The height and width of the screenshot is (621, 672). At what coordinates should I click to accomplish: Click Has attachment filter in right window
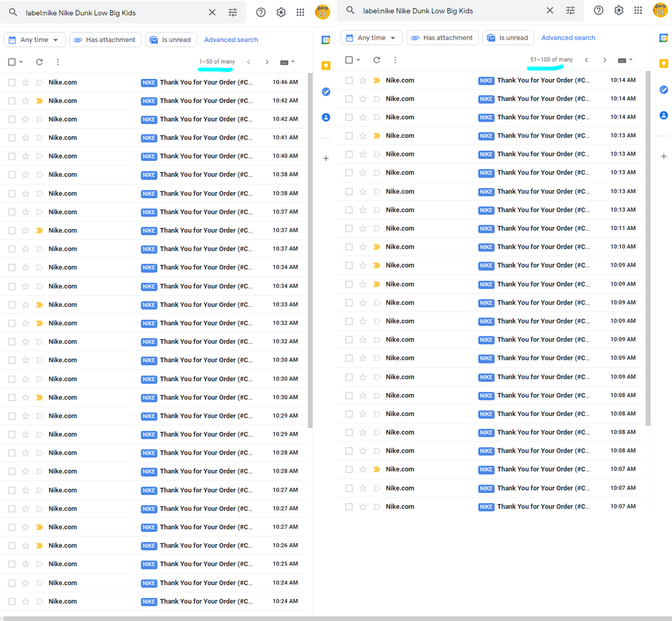tap(442, 38)
